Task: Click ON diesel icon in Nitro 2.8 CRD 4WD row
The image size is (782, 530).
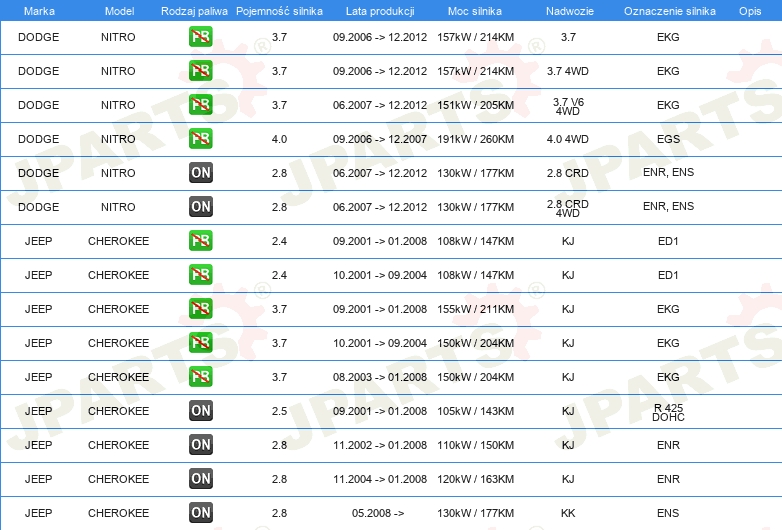Action: point(200,206)
